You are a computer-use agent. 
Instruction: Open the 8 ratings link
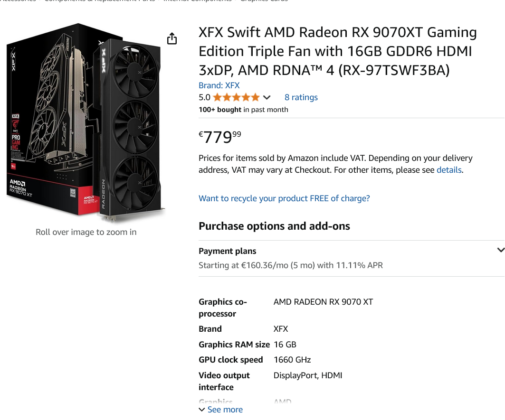[x=301, y=97]
